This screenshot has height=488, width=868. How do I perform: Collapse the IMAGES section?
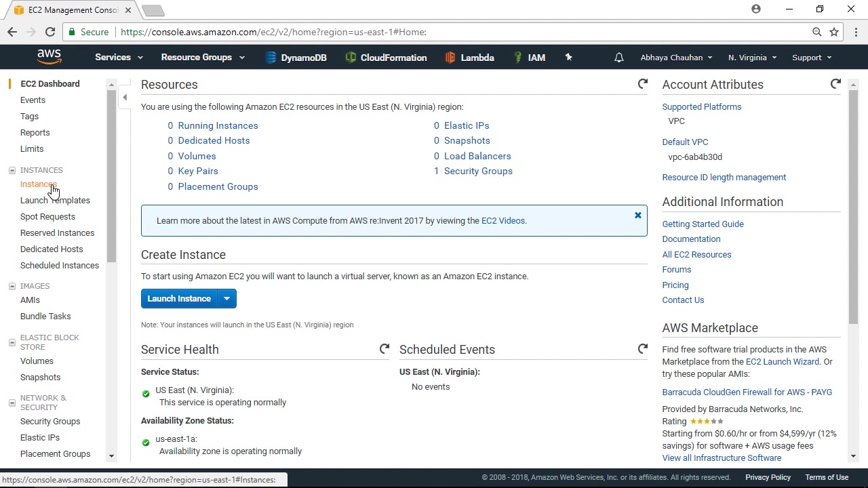12,286
